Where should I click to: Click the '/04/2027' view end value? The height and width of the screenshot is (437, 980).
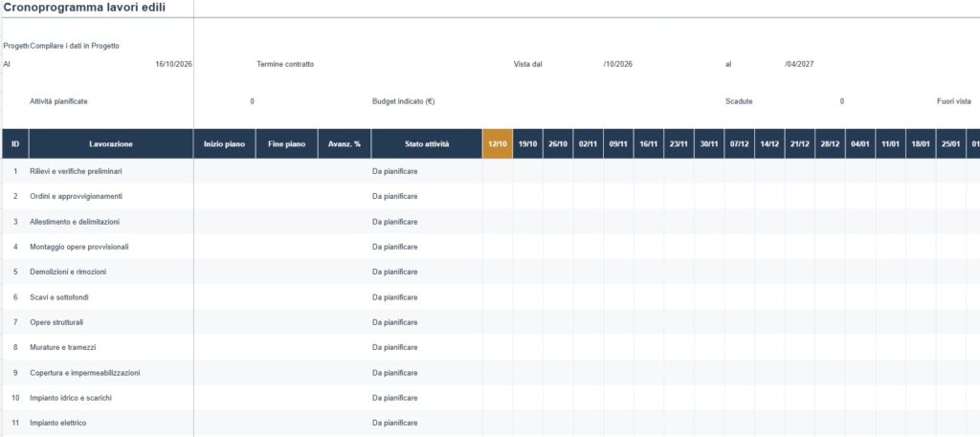click(799, 64)
